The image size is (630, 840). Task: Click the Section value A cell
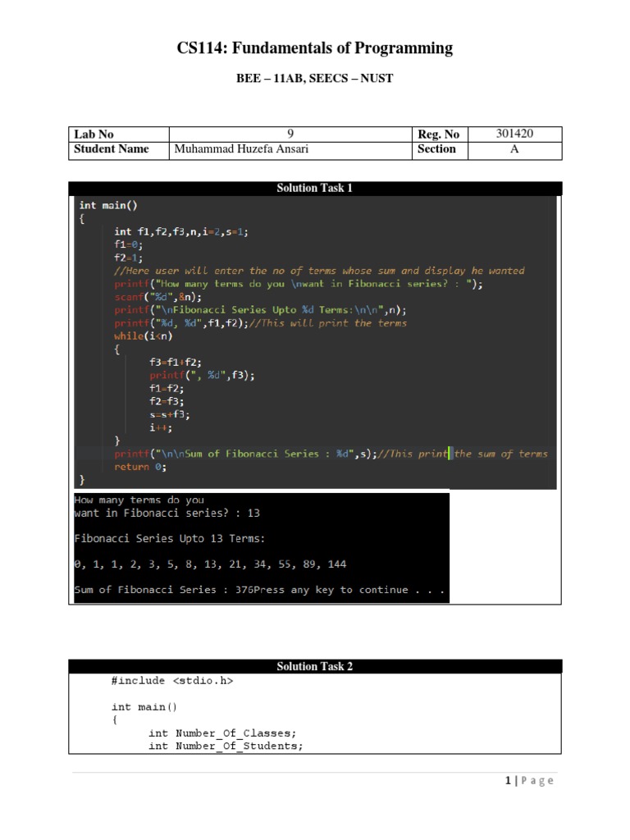515,149
